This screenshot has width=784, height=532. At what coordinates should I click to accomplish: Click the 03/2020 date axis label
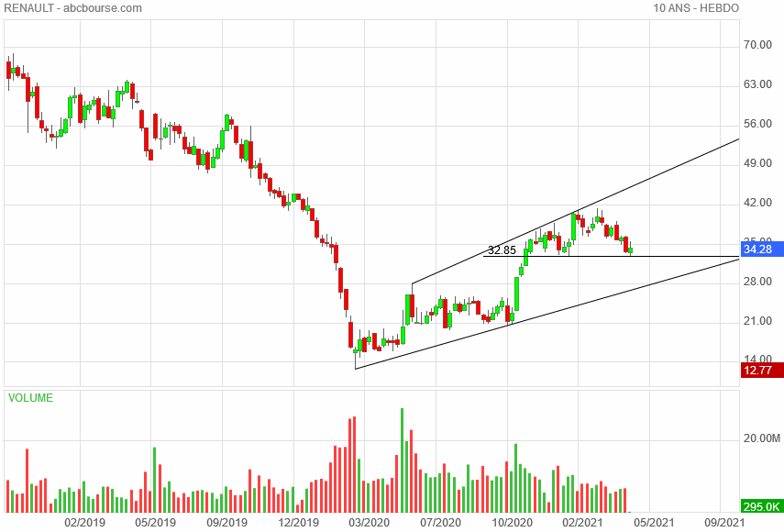pyautogui.click(x=369, y=523)
